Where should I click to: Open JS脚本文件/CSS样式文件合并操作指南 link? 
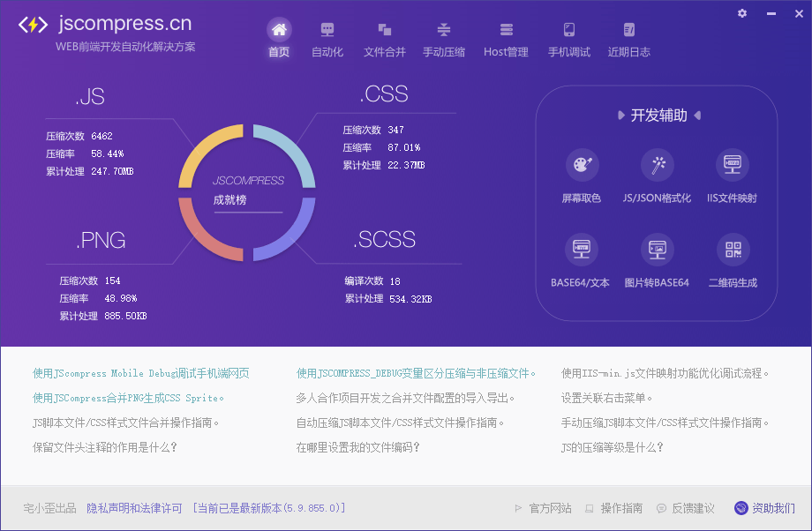tap(125, 423)
